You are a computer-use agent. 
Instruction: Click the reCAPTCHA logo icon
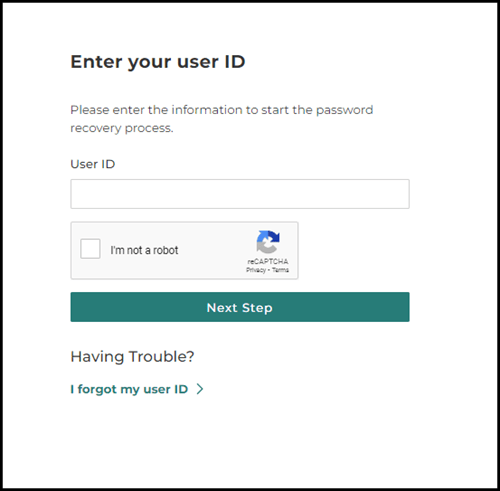(x=268, y=242)
